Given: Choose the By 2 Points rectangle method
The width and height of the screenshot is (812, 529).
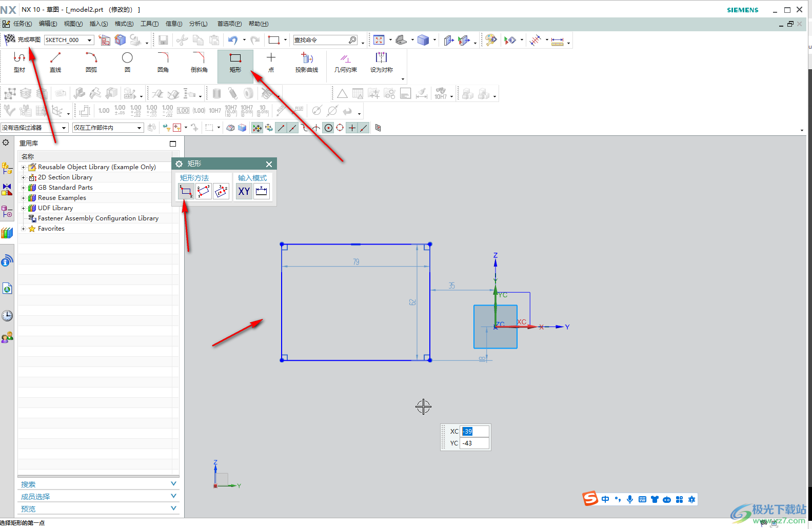Looking at the screenshot, I should click(186, 191).
